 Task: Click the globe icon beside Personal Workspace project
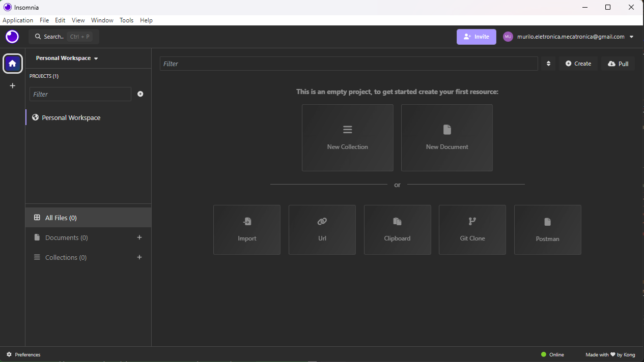coord(35,117)
